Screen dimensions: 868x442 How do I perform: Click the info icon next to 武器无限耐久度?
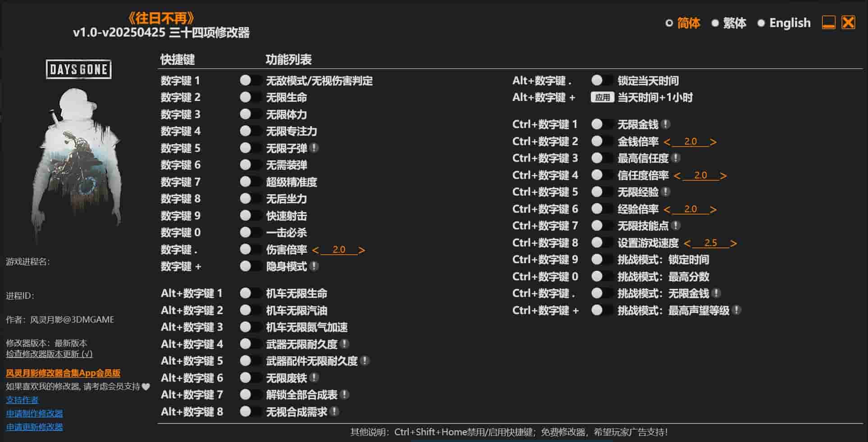[x=345, y=344]
